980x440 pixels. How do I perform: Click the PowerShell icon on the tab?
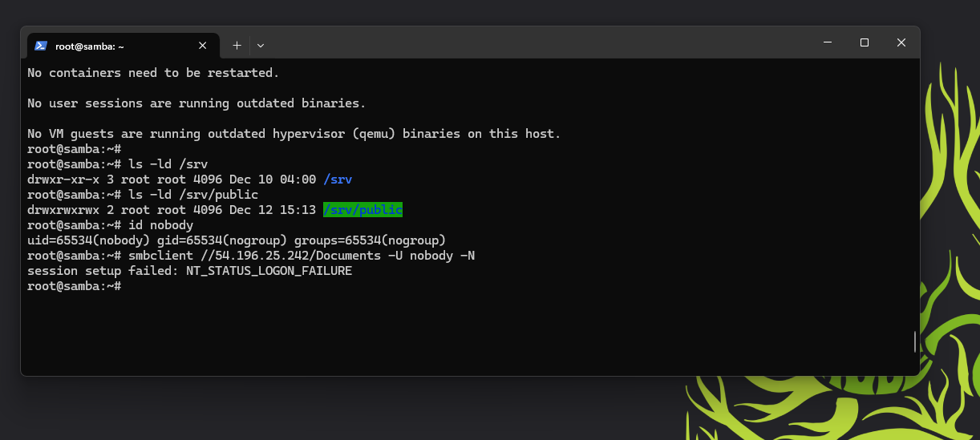pyautogui.click(x=40, y=46)
